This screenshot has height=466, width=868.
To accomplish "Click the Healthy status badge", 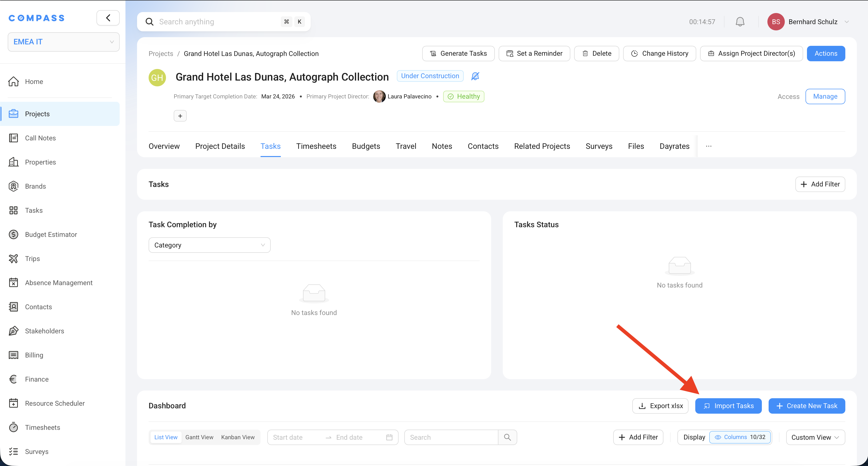I will click(464, 96).
